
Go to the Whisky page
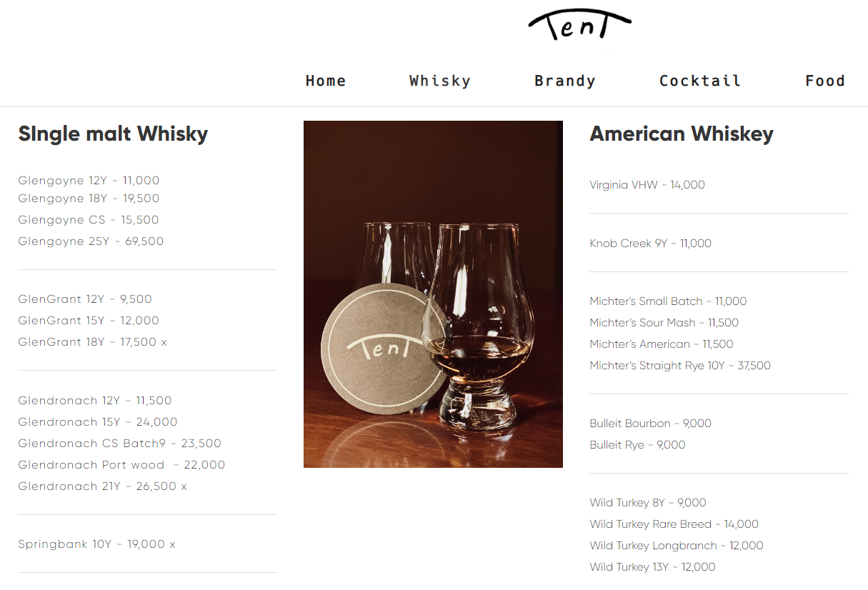click(x=440, y=81)
